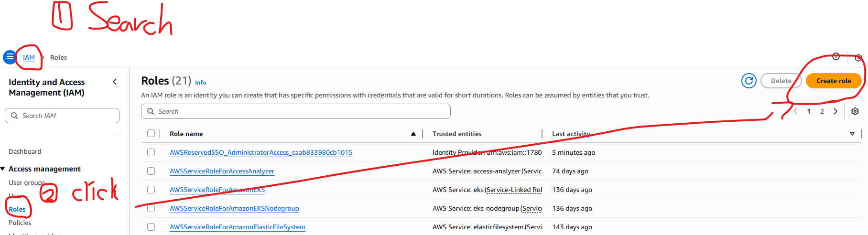
Task: Sort by Role name ascending arrow
Action: click(x=413, y=134)
